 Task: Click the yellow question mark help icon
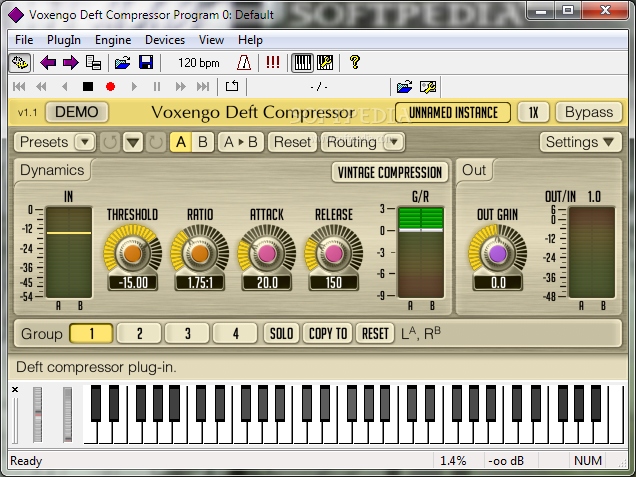coord(355,62)
